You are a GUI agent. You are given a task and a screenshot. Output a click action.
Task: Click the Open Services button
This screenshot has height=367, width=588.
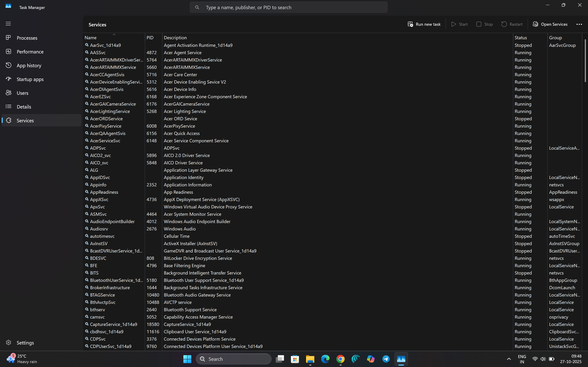[550, 24]
